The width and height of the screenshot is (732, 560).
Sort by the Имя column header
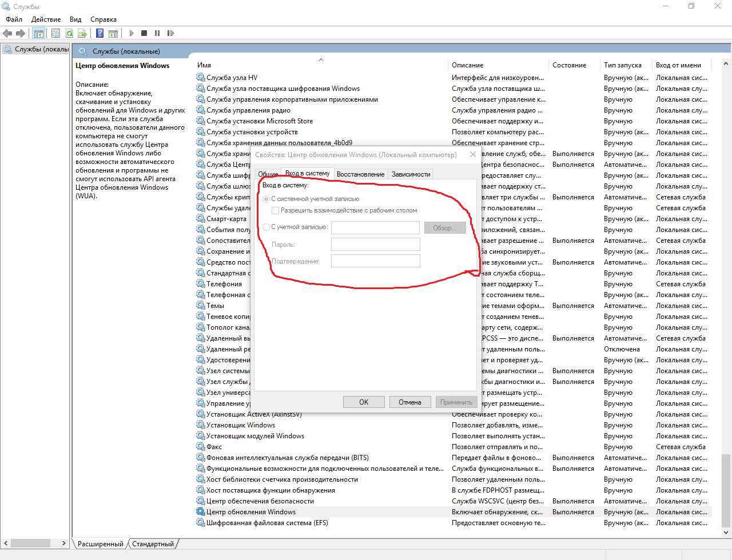coord(321,65)
